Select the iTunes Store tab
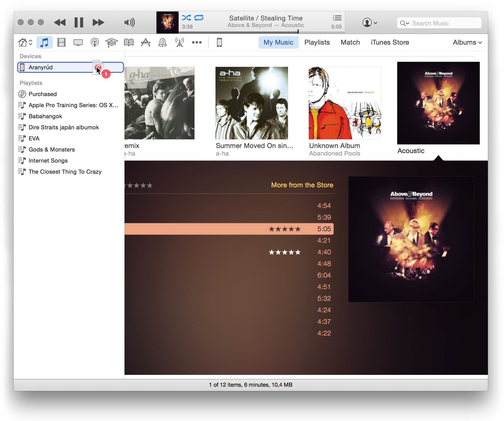The image size is (504, 421). tap(390, 42)
